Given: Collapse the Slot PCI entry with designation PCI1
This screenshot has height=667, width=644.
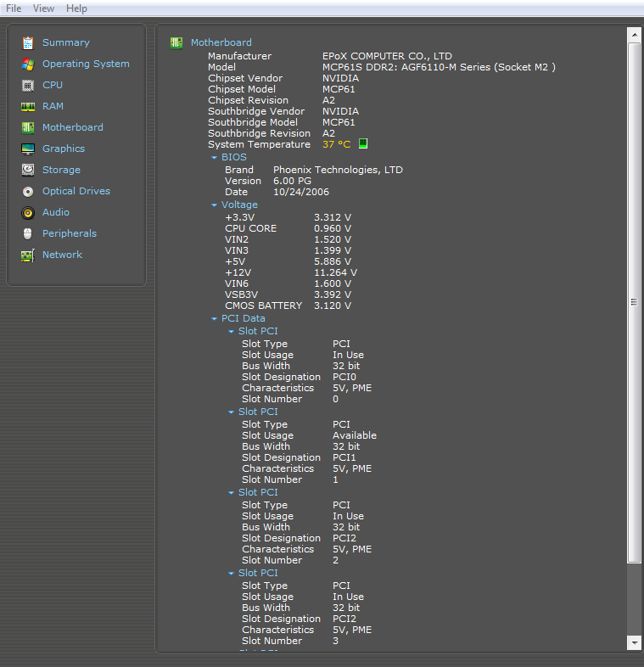Looking at the screenshot, I should coord(232,412).
